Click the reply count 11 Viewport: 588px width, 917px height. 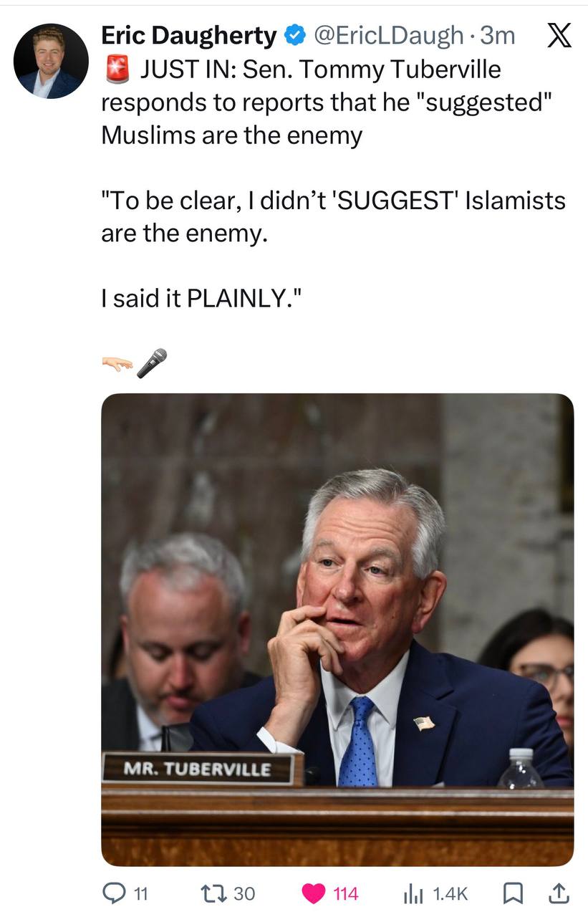point(141,893)
